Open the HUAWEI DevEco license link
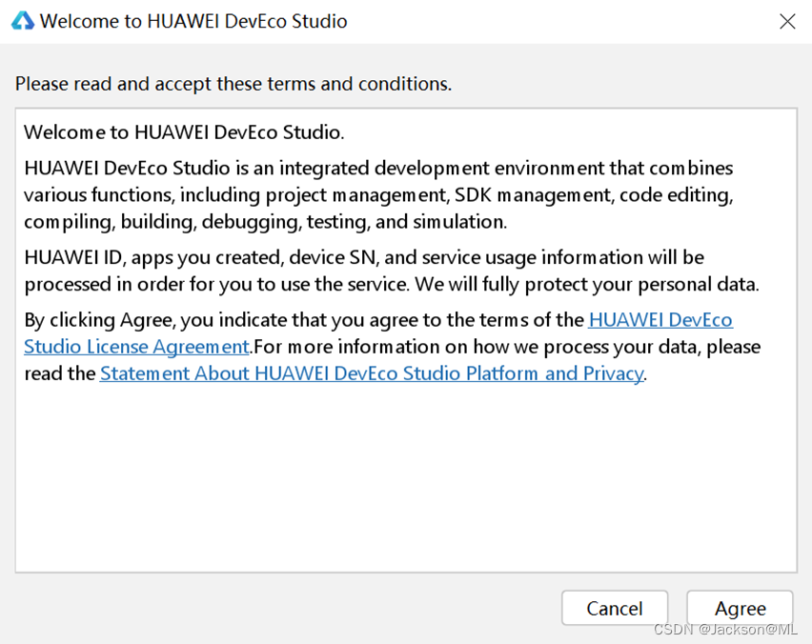The height and width of the screenshot is (644, 812). click(660, 320)
